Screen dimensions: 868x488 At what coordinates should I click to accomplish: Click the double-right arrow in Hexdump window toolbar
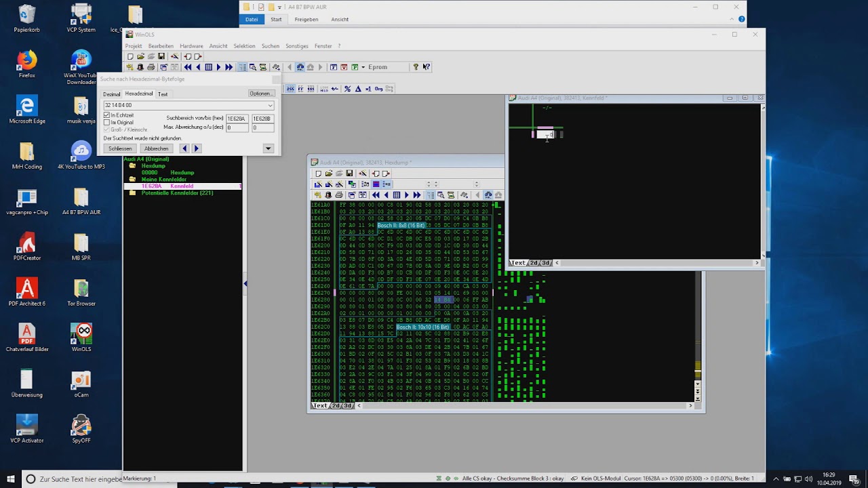(417, 195)
